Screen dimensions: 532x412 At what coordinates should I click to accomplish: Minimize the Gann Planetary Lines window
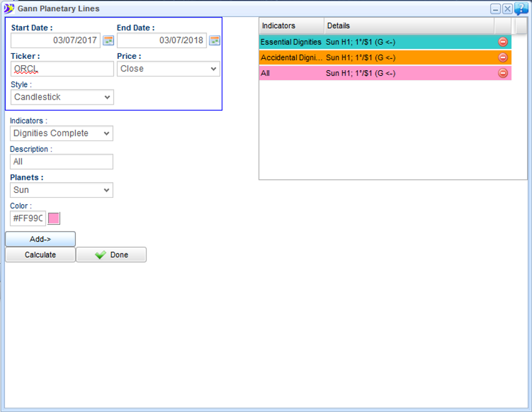[495, 9]
